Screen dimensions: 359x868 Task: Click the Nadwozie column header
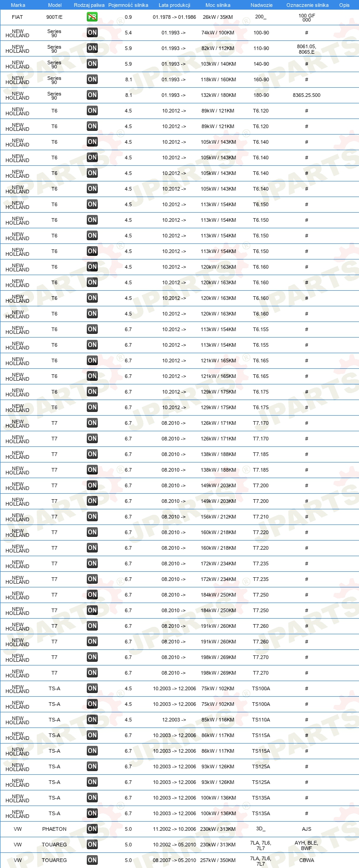261,5
